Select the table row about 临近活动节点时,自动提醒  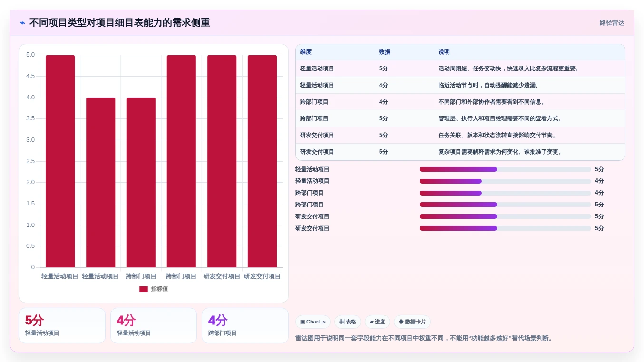(x=460, y=85)
